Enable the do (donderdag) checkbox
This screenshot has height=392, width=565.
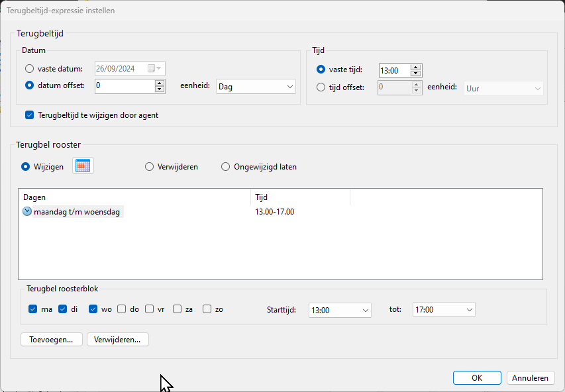click(122, 309)
